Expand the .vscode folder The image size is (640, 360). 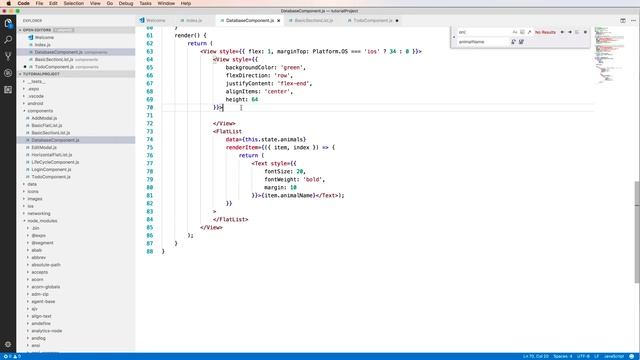[36, 96]
